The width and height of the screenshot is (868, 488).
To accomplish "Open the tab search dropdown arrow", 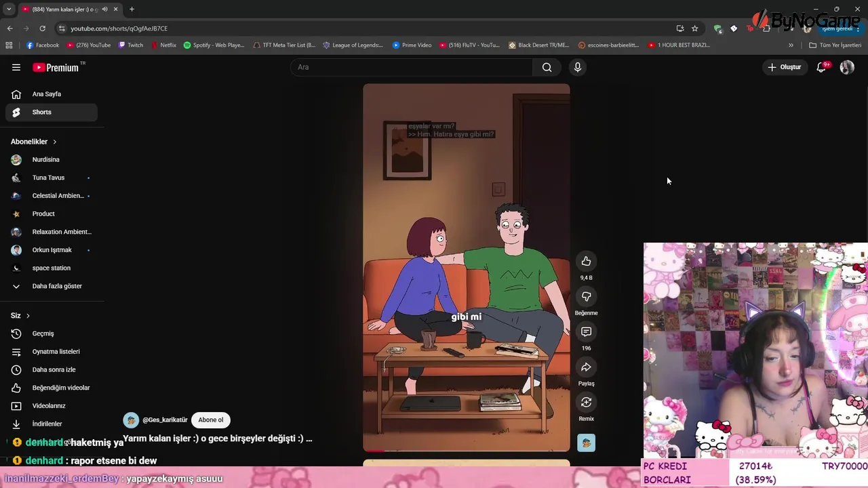I will [9, 9].
